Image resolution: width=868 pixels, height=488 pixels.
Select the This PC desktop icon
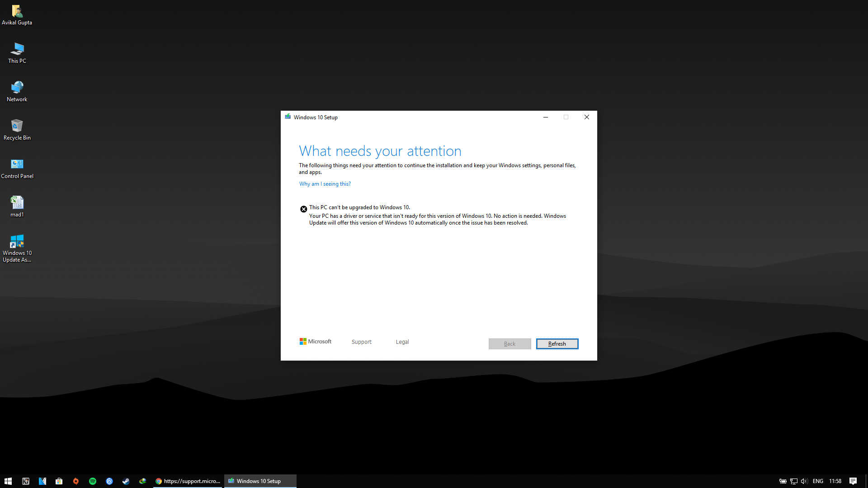point(17,53)
